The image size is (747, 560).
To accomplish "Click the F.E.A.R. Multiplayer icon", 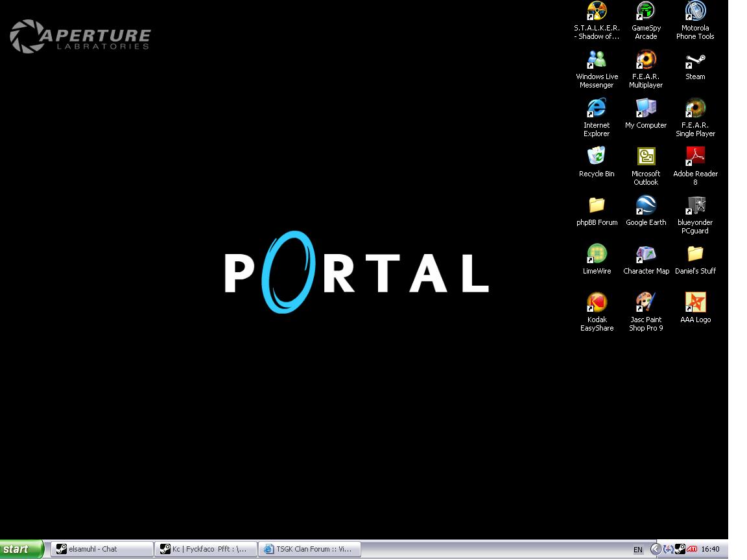I will (x=646, y=61).
